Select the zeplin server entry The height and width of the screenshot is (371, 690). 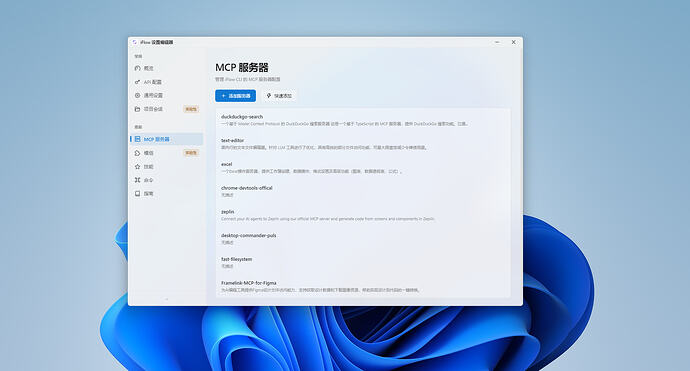click(363, 215)
